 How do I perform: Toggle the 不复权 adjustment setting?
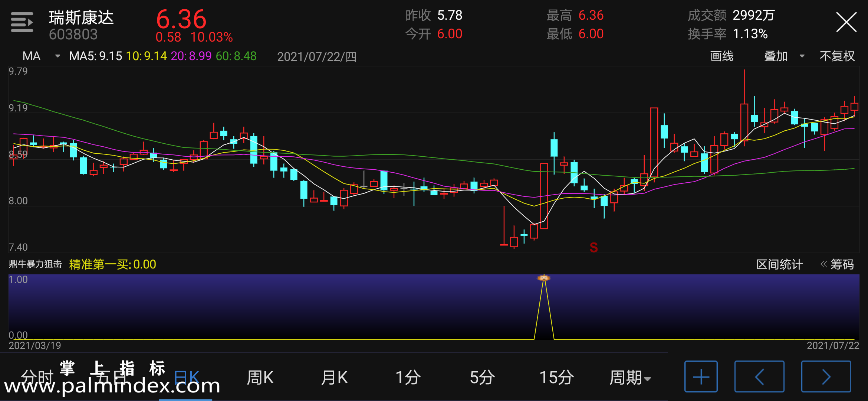837,56
